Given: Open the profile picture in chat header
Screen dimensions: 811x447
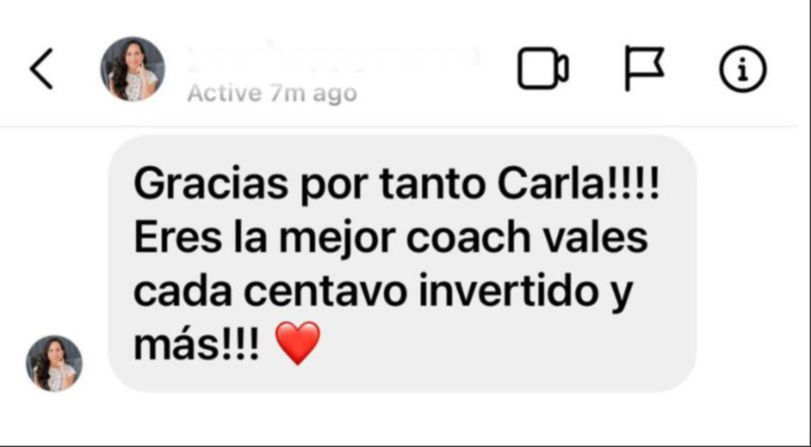Looking at the screenshot, I should [x=132, y=69].
